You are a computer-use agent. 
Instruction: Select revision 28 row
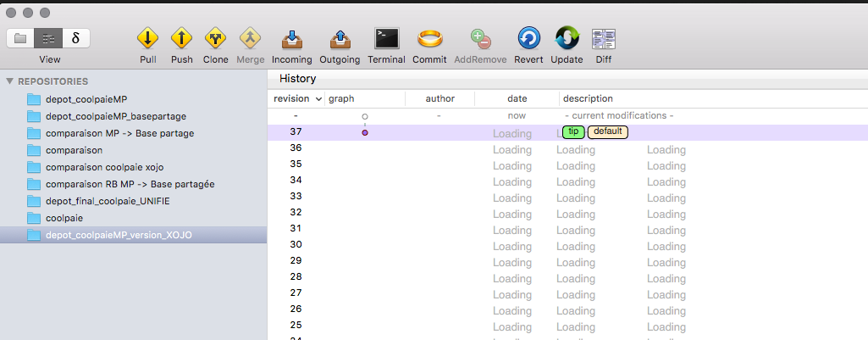coord(567,277)
